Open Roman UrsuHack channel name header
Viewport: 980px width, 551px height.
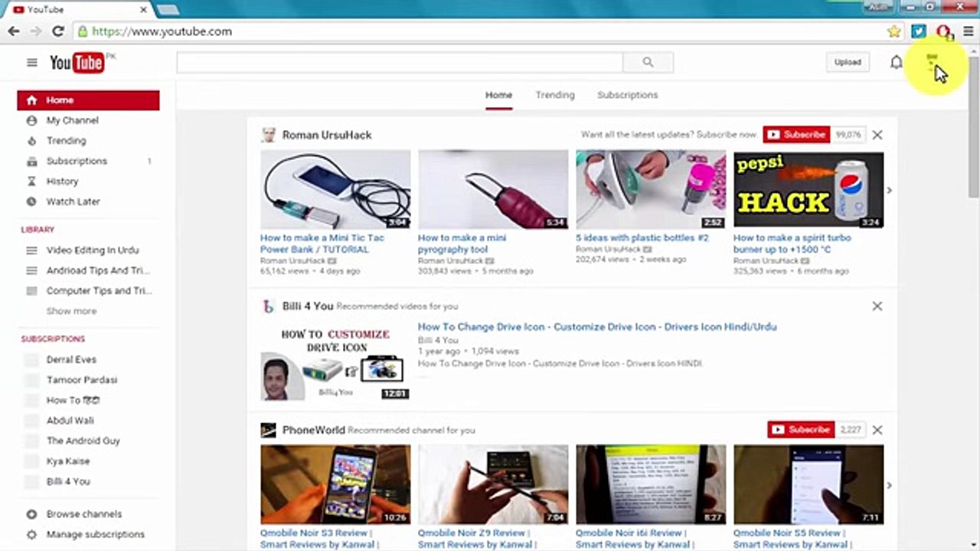click(327, 135)
